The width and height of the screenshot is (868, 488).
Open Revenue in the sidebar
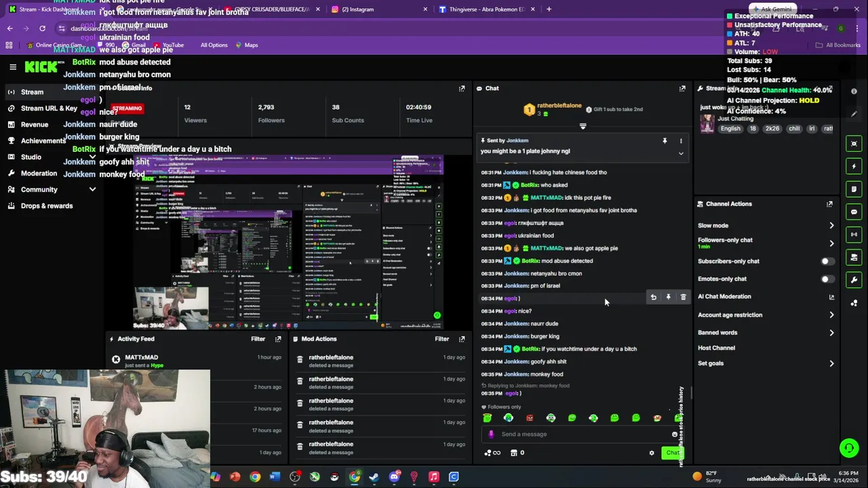(35, 125)
